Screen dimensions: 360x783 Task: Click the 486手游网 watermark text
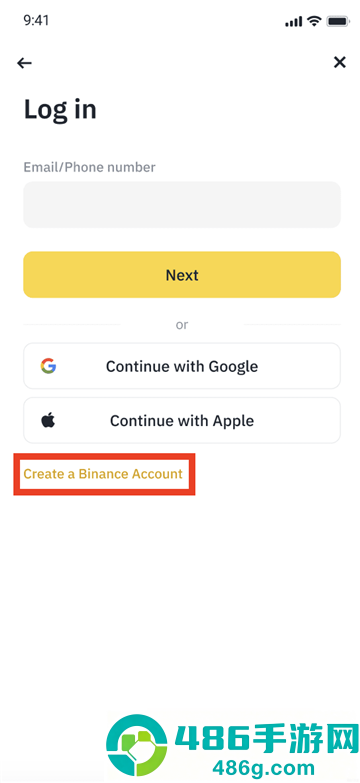(x=268, y=738)
